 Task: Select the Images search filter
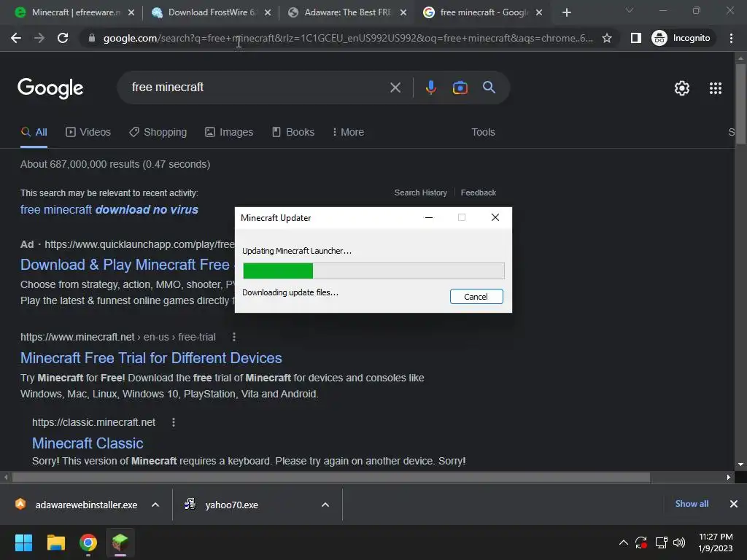pyautogui.click(x=229, y=133)
